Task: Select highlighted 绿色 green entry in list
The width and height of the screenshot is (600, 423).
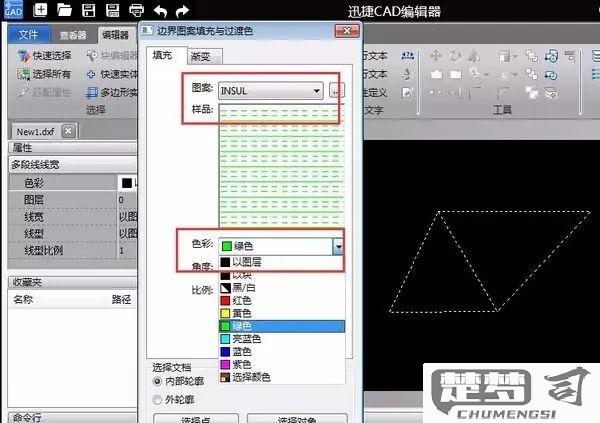Action: pyautogui.click(x=282, y=326)
